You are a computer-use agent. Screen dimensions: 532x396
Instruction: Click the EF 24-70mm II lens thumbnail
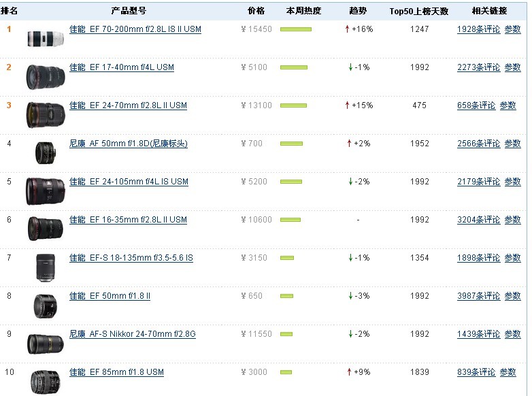click(x=46, y=115)
